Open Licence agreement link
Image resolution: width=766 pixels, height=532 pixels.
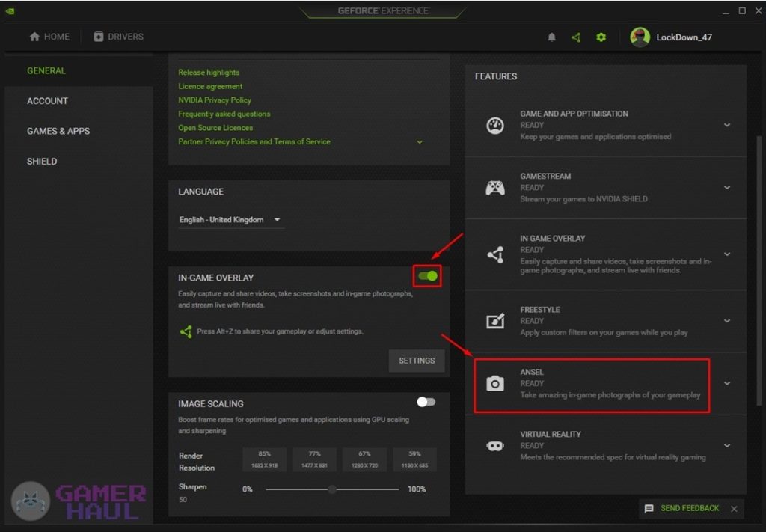(x=210, y=87)
